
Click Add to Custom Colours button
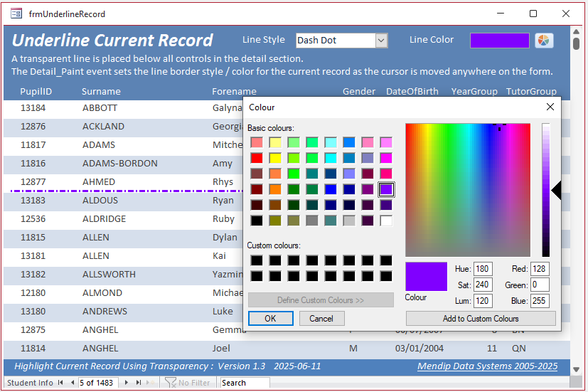point(481,319)
